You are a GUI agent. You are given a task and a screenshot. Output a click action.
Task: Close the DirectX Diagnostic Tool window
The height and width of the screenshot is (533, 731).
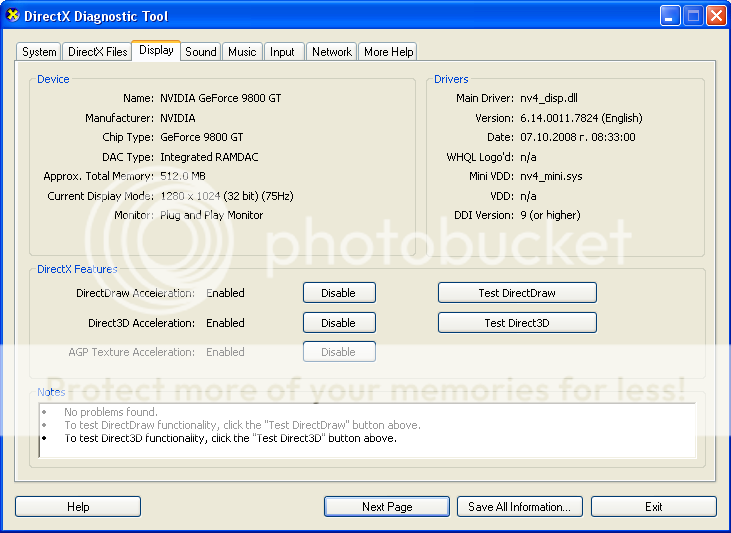tap(716, 16)
